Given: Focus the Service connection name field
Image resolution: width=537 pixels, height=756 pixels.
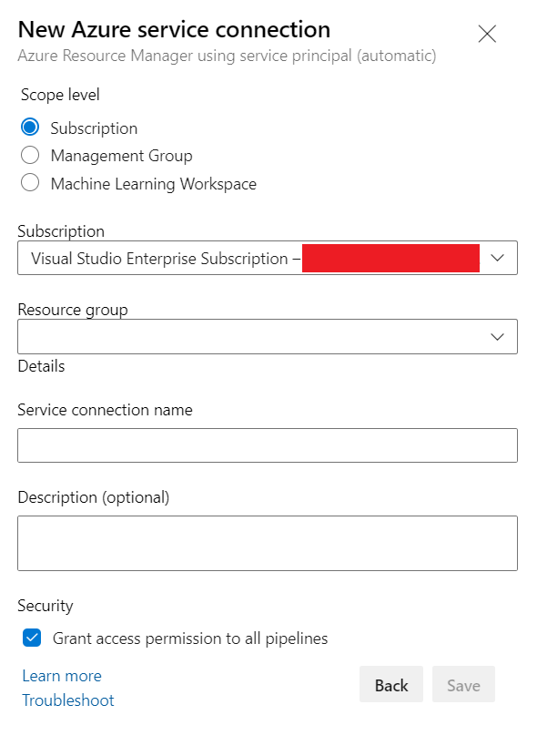Looking at the screenshot, I should [x=268, y=445].
